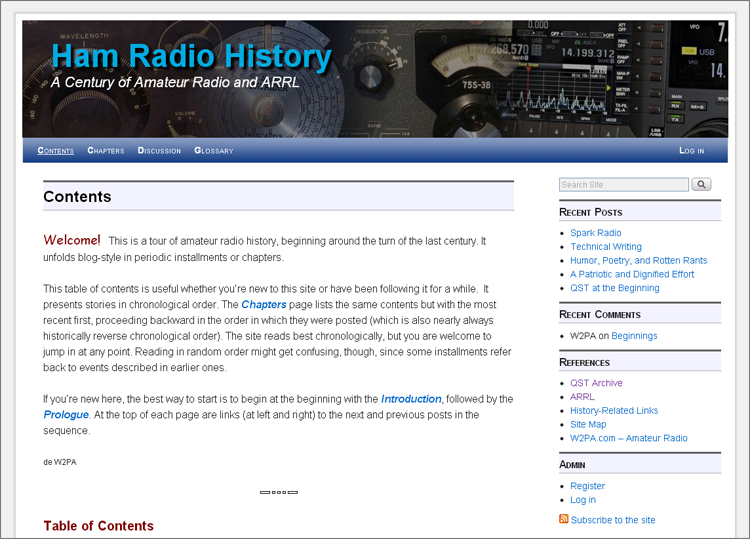Click Subscribe to the site link
The width and height of the screenshot is (750, 539).
coord(613,520)
